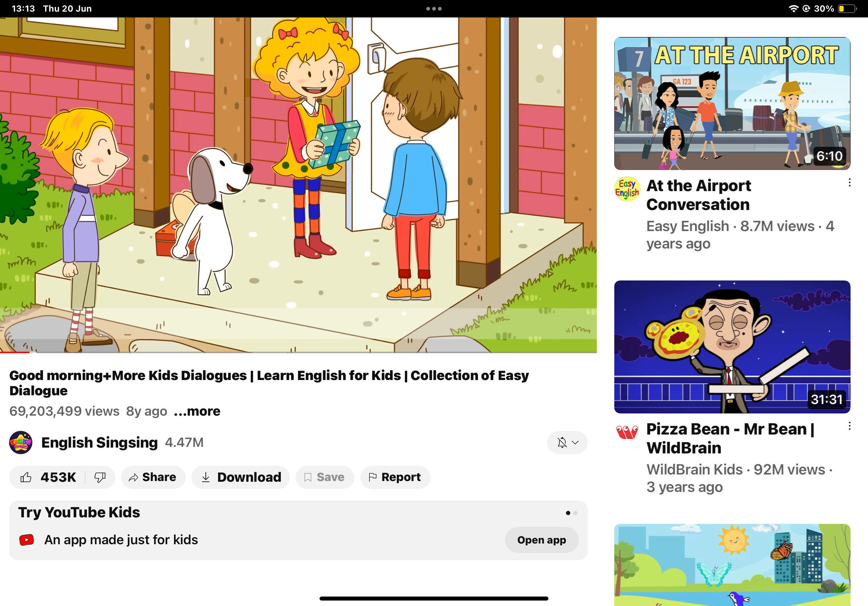This screenshot has height=606, width=868.
Task: Expand description with ...more
Action: [197, 411]
